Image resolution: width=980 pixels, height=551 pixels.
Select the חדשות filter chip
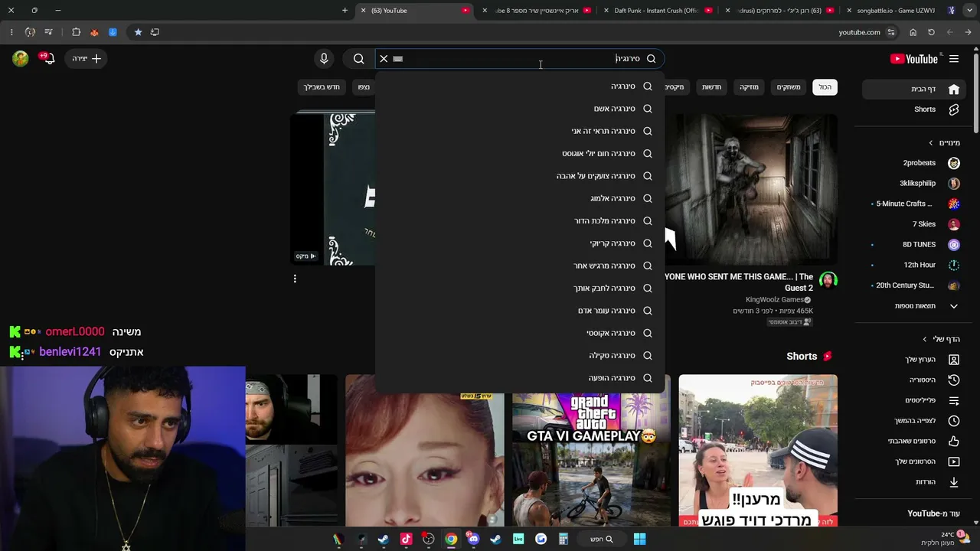(712, 87)
